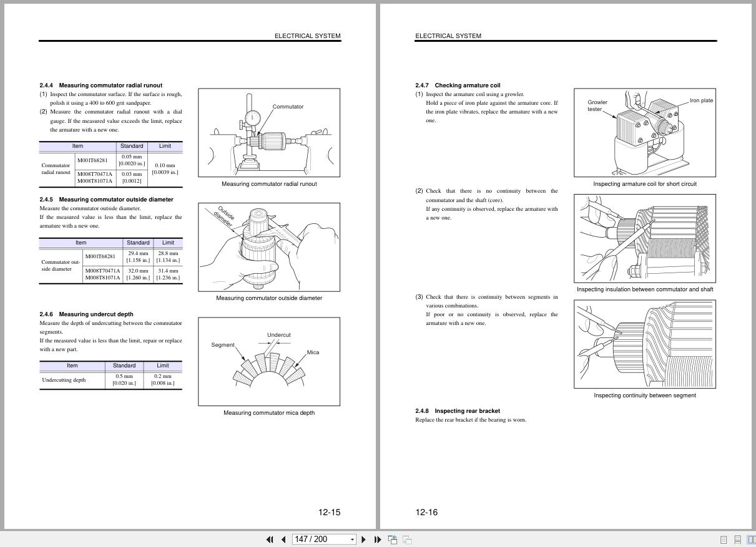The width and height of the screenshot is (756, 547).
Task: Click heading 2.4.5 Measuring commutator outside diameter
Action: point(106,200)
